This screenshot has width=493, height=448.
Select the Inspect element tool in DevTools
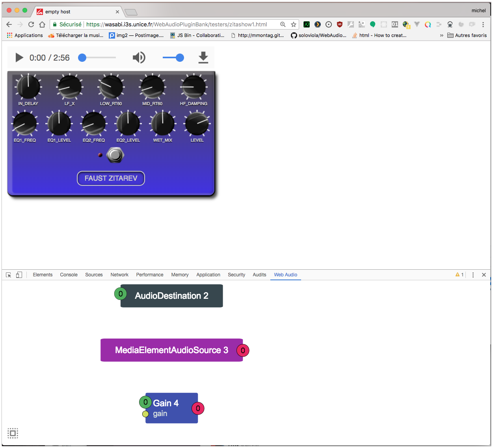[x=8, y=274]
